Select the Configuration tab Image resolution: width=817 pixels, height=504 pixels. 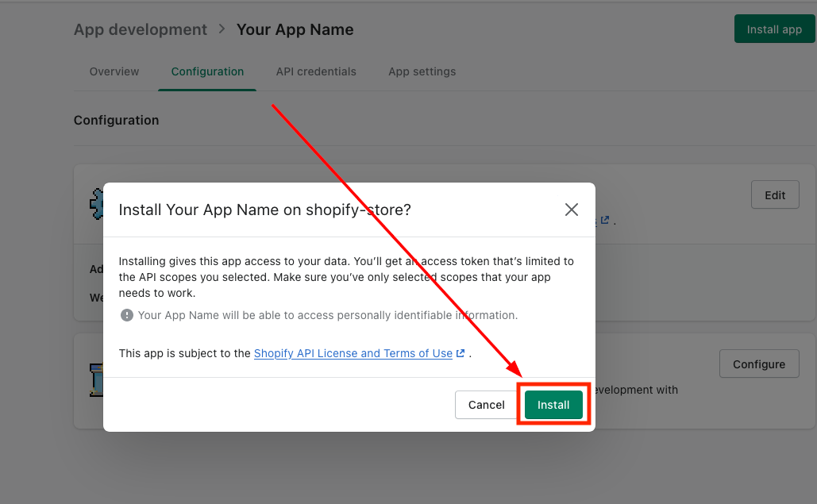(x=207, y=71)
